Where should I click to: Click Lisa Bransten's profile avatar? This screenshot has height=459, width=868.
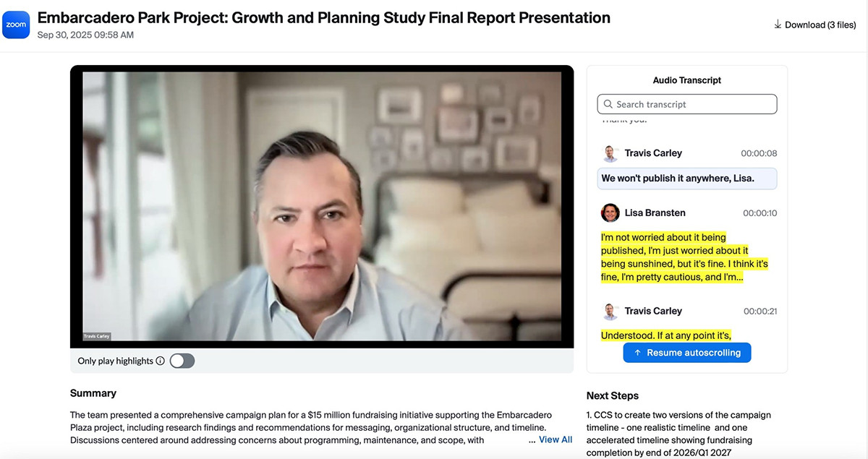coord(610,213)
